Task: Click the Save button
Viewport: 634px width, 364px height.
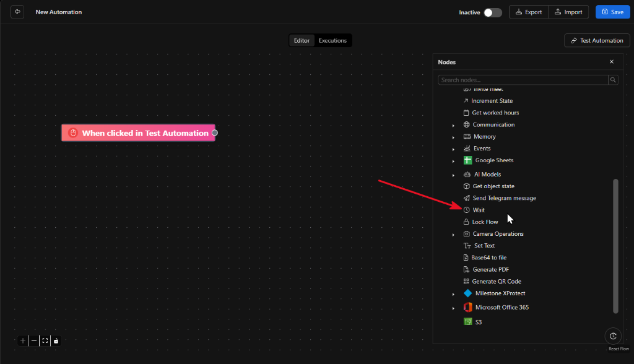Action: [x=612, y=12]
